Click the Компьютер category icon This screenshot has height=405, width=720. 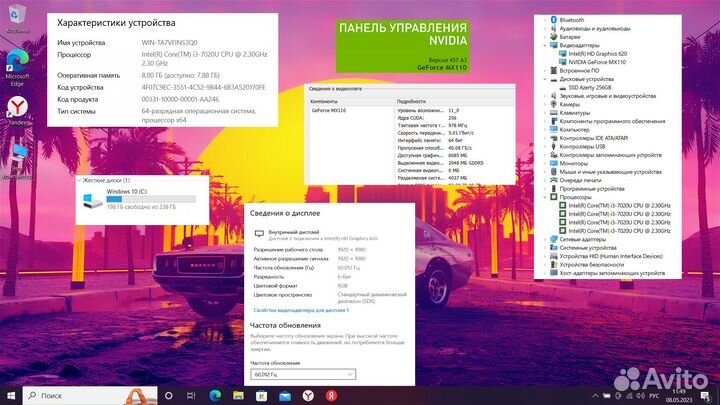tap(554, 129)
